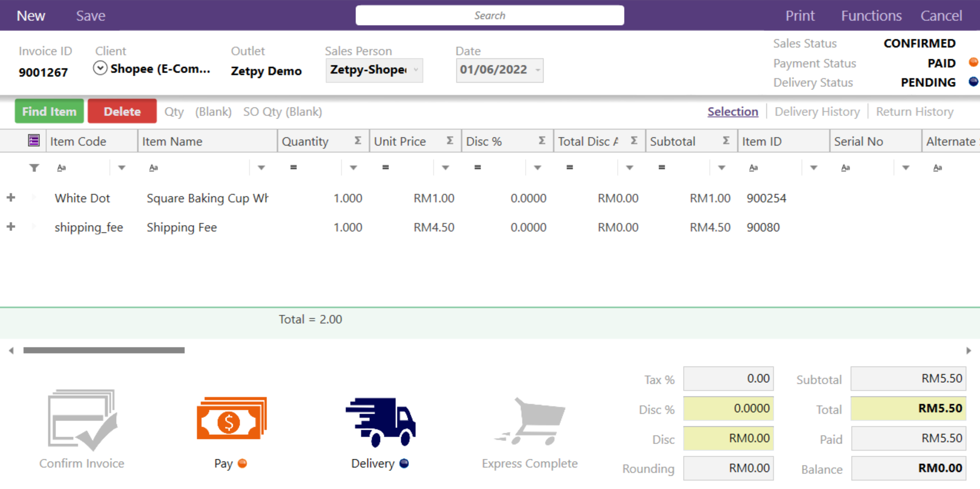Click the filter funnel icon in grid
Screen dimensions: 980x489
click(x=34, y=168)
